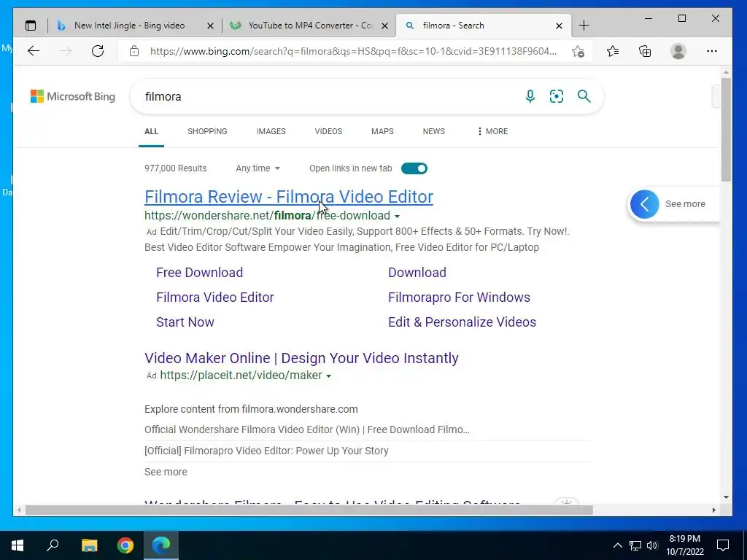Search using an image icon
The image size is (747, 560).
point(557,96)
